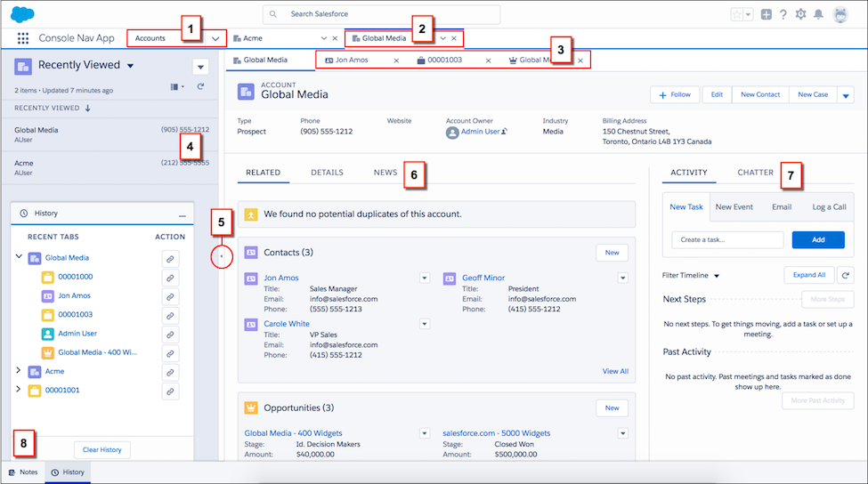868x484 pixels.
Task: Click New in Contacts related list
Action: coord(612,253)
